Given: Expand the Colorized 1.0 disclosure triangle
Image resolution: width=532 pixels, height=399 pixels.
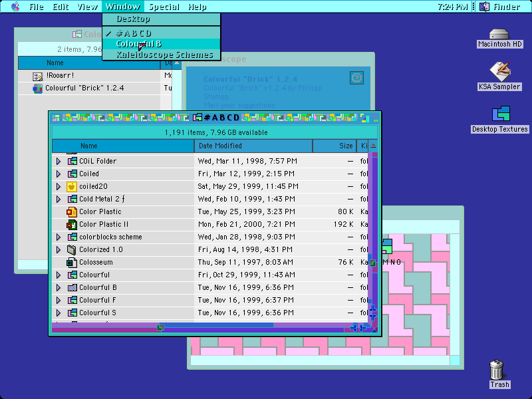Looking at the screenshot, I should [59, 250].
